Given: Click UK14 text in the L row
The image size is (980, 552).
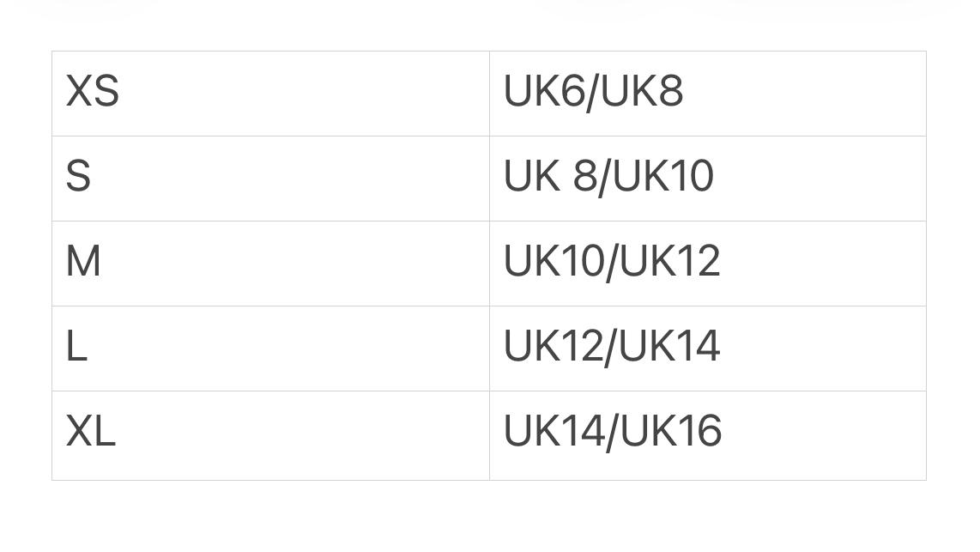Looking at the screenshot, I should [669, 346].
